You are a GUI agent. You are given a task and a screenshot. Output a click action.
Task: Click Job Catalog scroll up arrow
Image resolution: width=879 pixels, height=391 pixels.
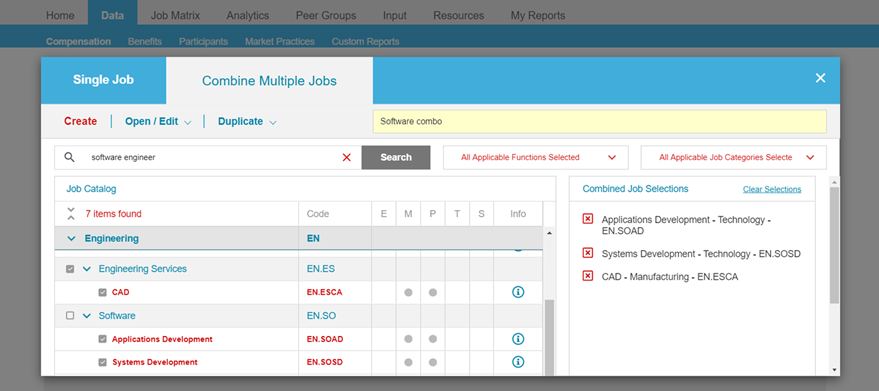click(x=549, y=232)
